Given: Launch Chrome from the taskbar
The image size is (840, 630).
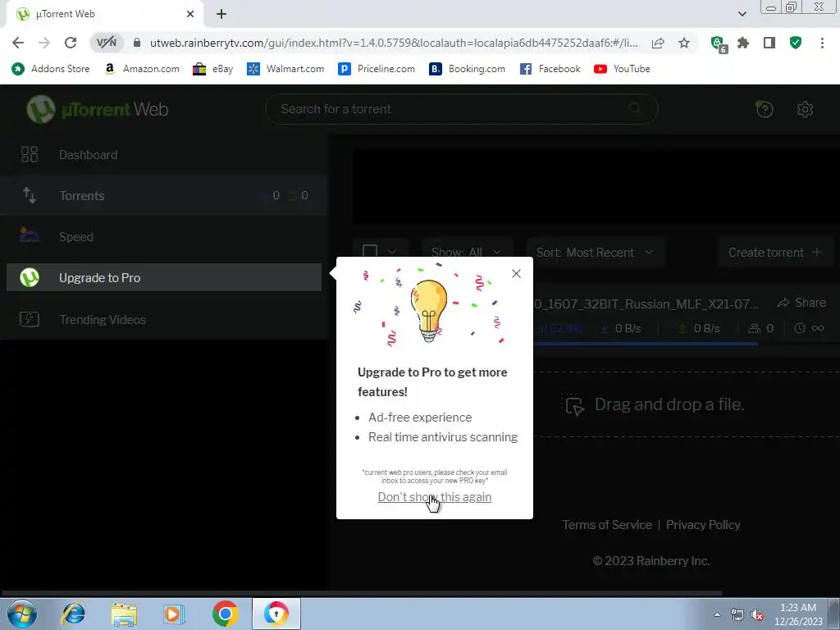Looking at the screenshot, I should (225, 614).
